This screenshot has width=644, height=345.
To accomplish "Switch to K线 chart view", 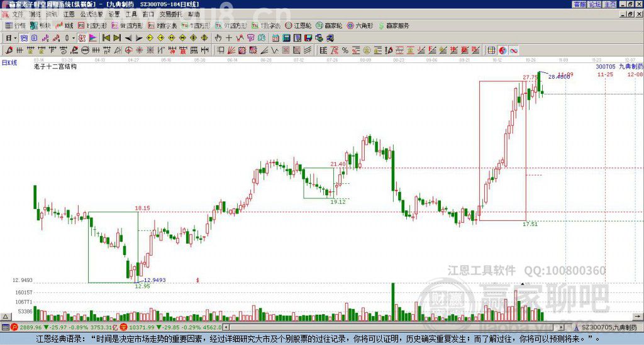I will coord(65,25).
